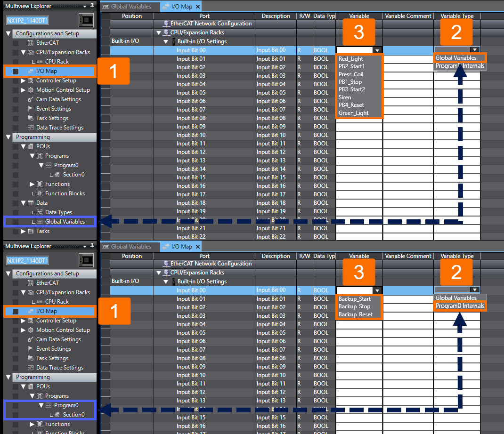Click the NX1P2_1140DT1 controller button

click(x=27, y=20)
